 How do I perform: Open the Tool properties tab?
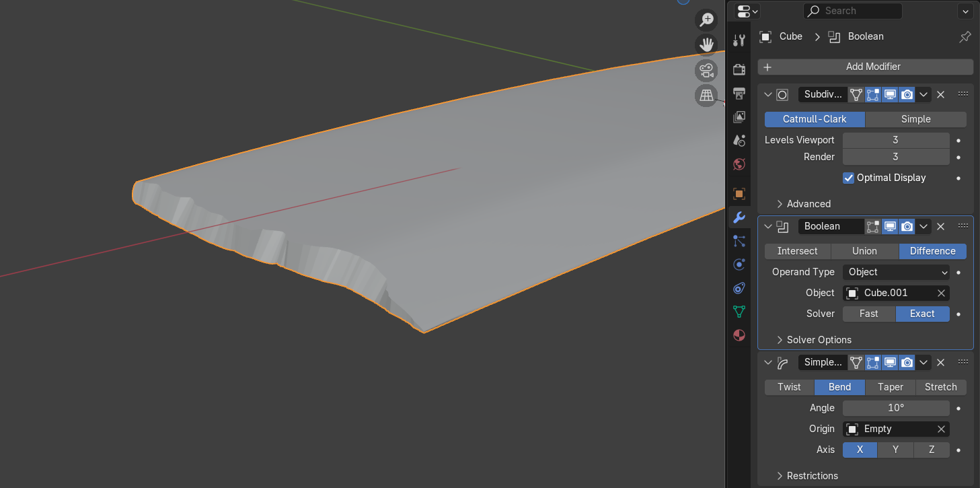pos(739,40)
